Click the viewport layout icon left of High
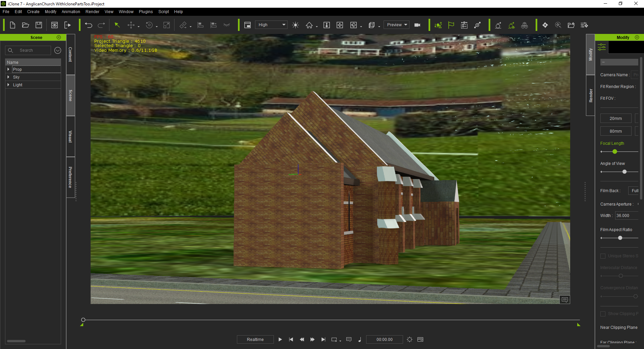The width and height of the screenshot is (644, 349). point(248,25)
